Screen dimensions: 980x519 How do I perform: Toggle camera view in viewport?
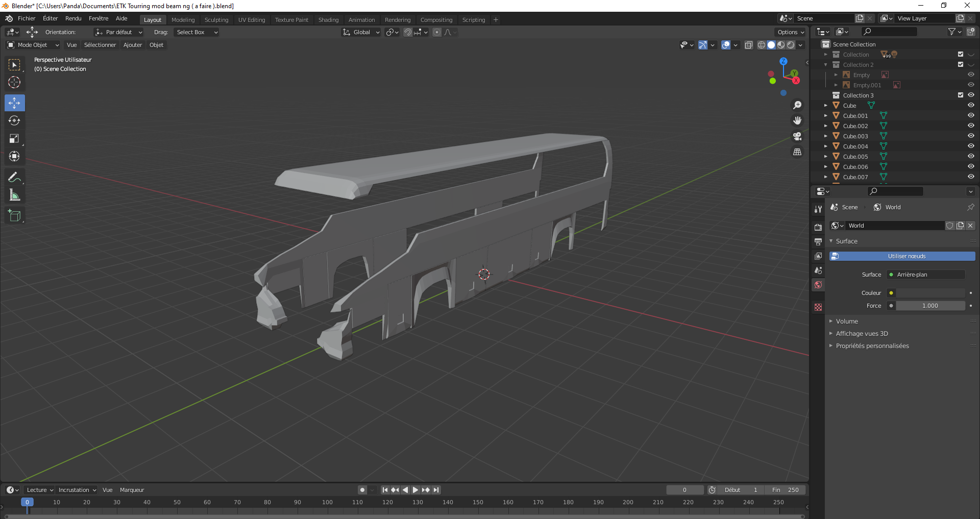(797, 136)
